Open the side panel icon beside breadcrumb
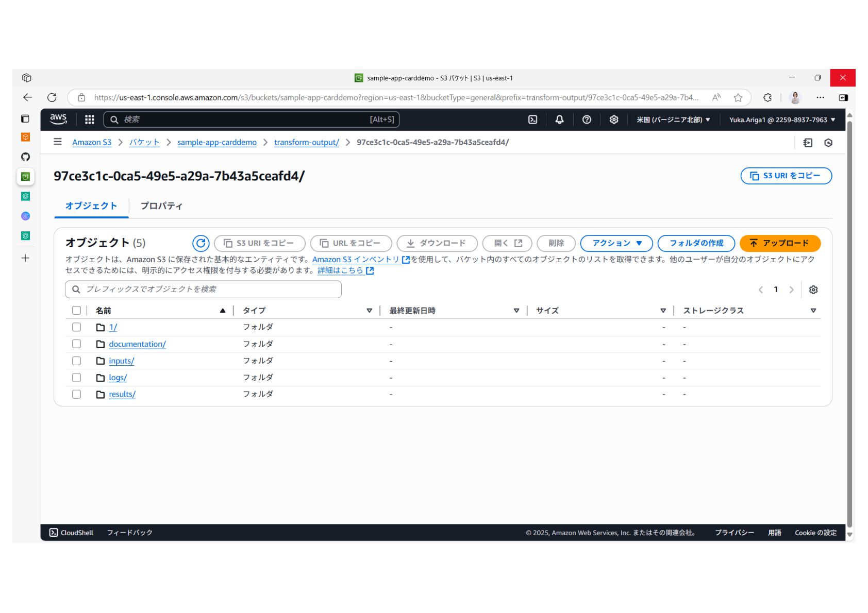Viewport: 868px width, 613px height. [808, 143]
